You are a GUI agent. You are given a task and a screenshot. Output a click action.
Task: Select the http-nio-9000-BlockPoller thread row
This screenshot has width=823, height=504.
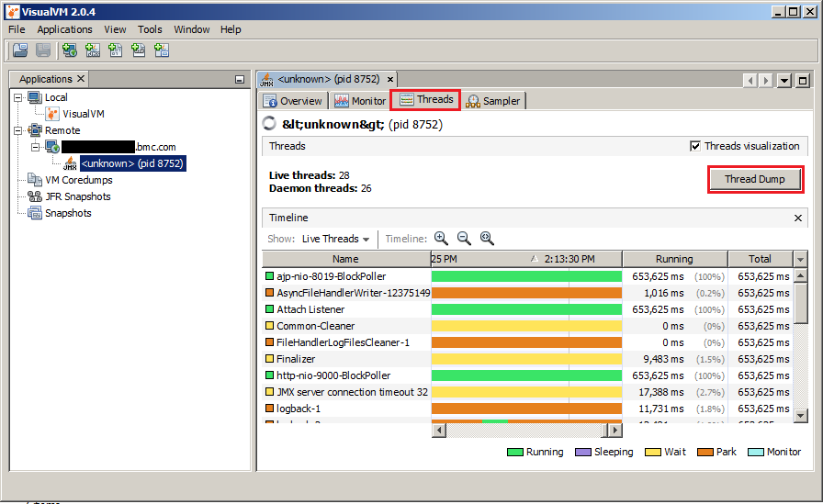[x=527, y=375]
